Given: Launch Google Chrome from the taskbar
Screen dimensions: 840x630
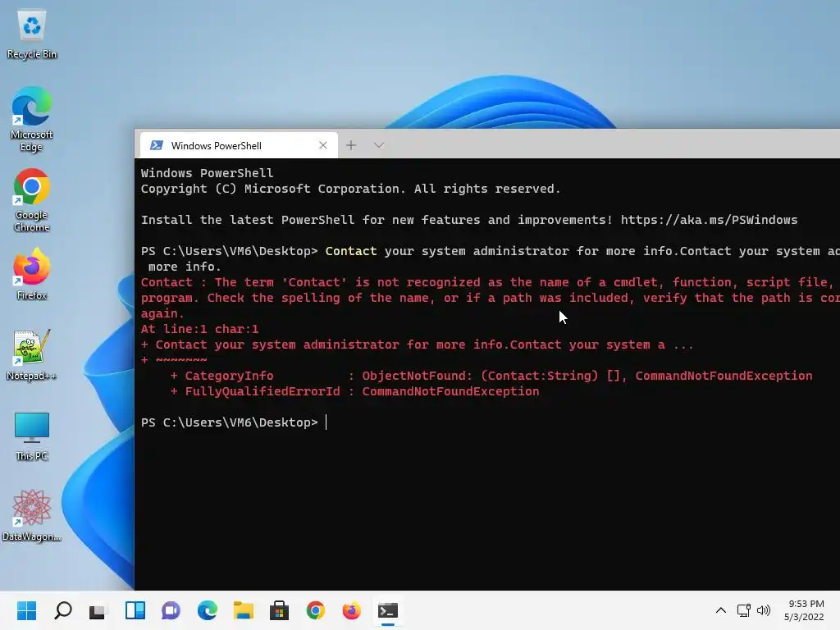Looking at the screenshot, I should [316, 610].
